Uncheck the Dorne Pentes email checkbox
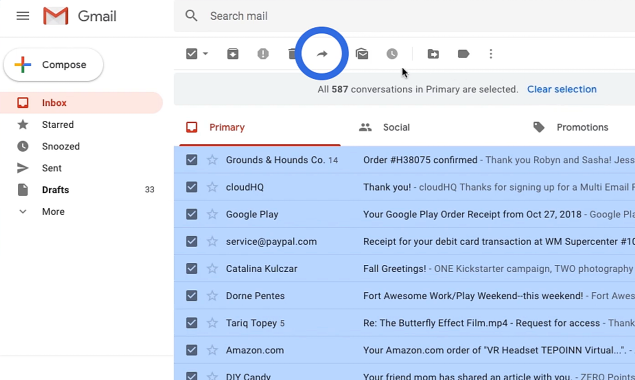 (x=192, y=296)
